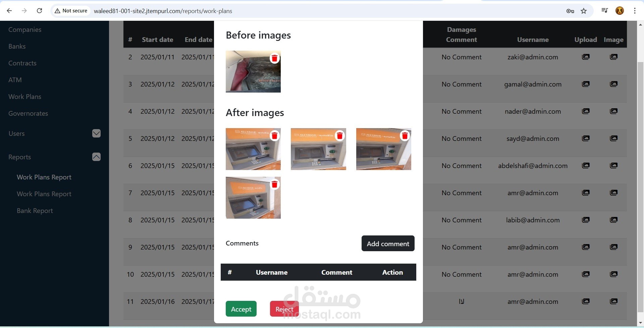
Task: Click Upload icon for zaki@admin.com row
Action: coord(586,57)
